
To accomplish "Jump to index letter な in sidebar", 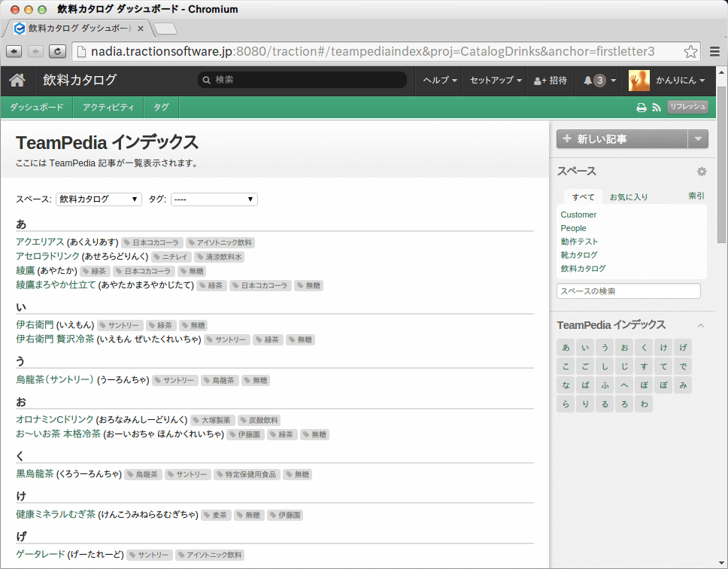I will 566,385.
